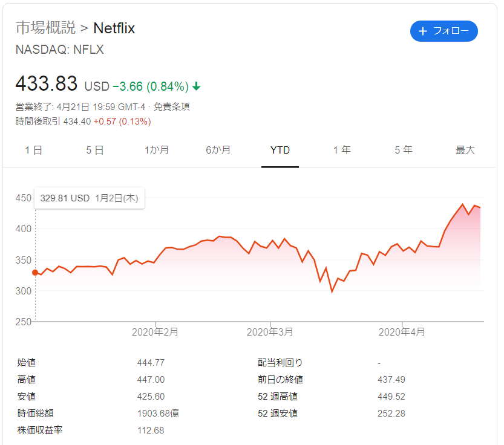Click the 始値 value 444.77
Screen dimensions: 504x445
[151, 363]
